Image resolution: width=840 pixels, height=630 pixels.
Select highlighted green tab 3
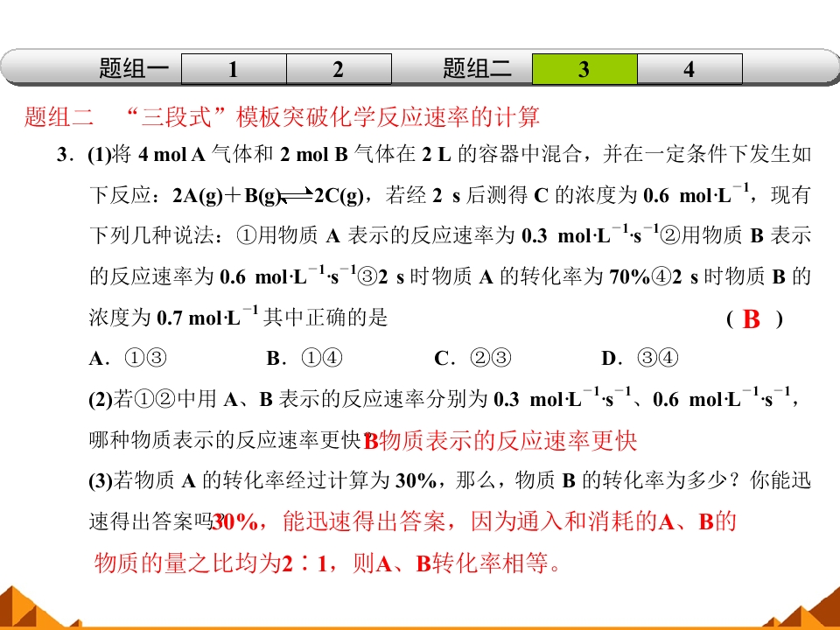point(584,69)
